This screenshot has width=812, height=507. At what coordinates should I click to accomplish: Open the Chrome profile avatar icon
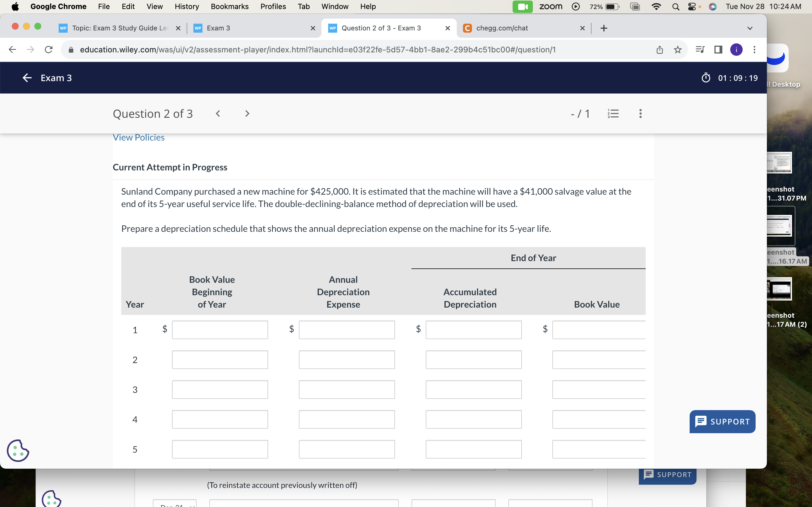[x=736, y=49]
